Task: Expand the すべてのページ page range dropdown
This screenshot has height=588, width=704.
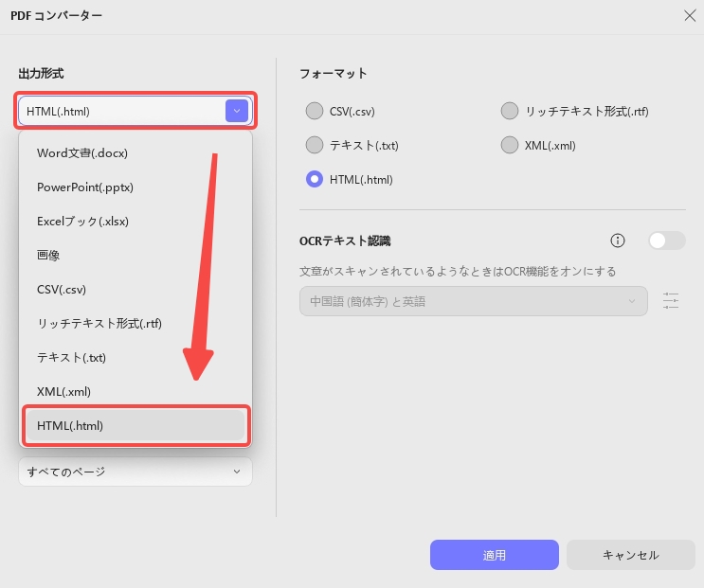Action: coord(135,472)
